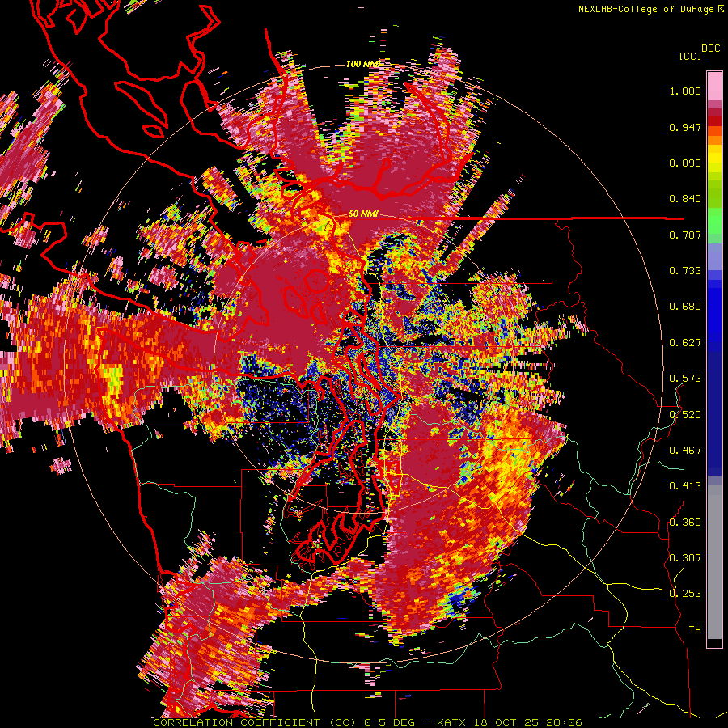This screenshot has width=728, height=728.
Task: Click the 0.627 value on the color scale
Action: pos(685,343)
